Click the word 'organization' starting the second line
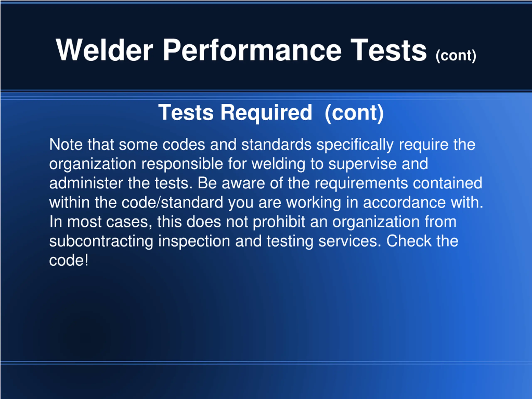Viewport: 532px width, 399px height. (93, 164)
